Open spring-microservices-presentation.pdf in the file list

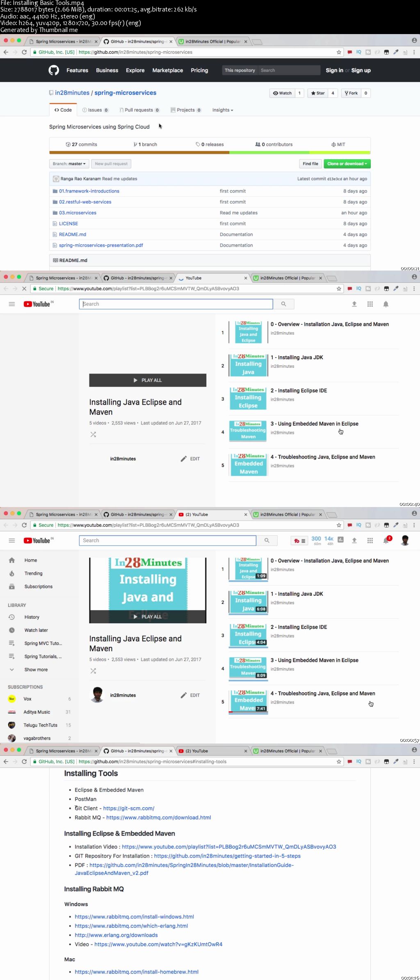[101, 245]
